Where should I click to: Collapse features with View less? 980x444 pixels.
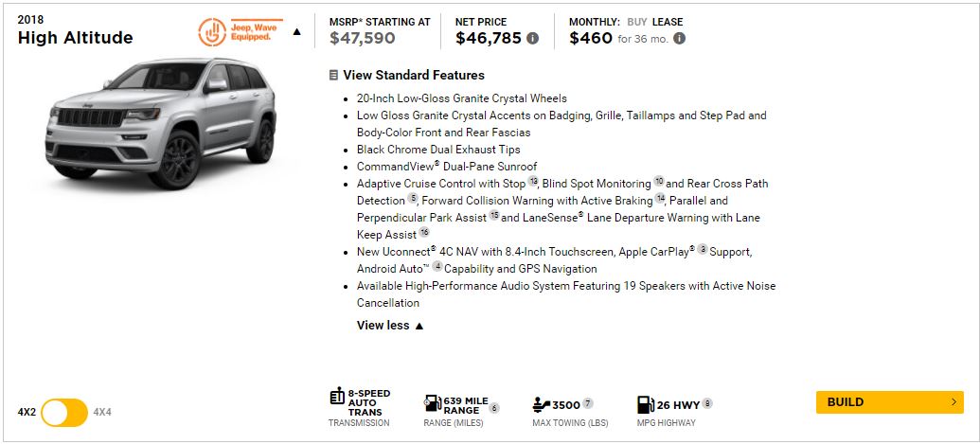tap(390, 326)
